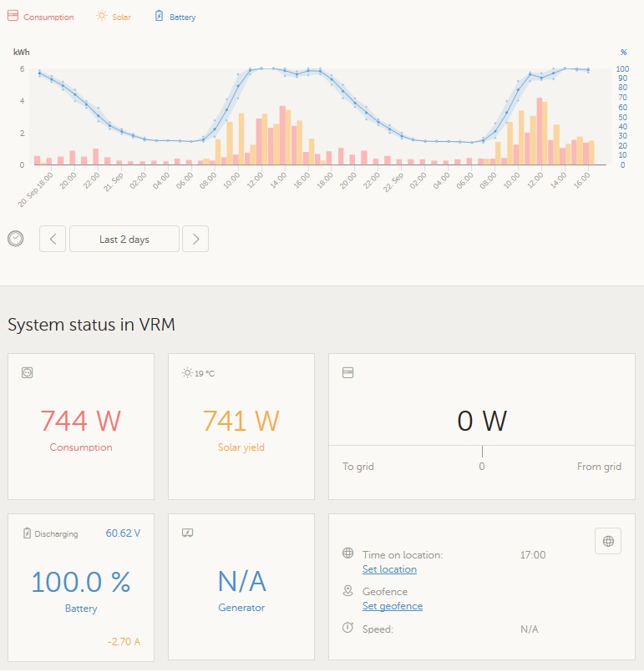Click the Speed gauge icon
This screenshot has width=644, height=672.
coord(347,628)
